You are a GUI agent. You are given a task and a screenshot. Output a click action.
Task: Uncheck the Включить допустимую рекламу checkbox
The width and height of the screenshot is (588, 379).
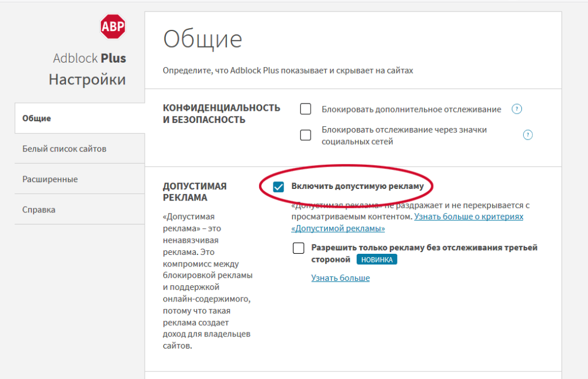point(278,187)
